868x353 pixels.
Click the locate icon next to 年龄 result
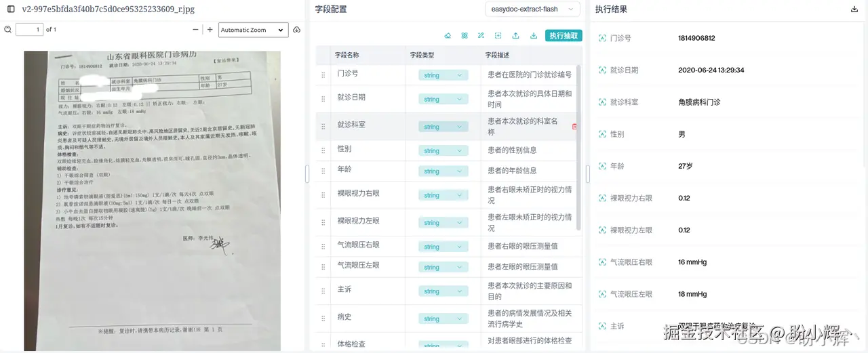point(602,166)
